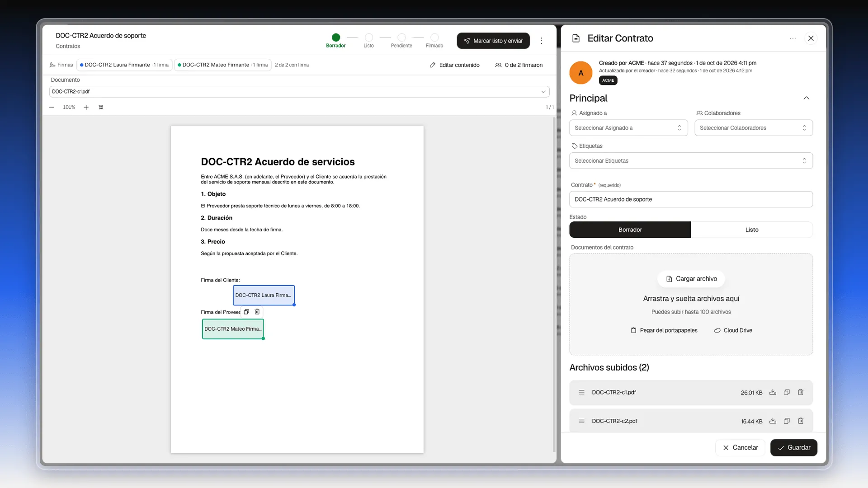Open the Seleccionar Asignado a dropdown
This screenshot has height=488, width=868.
coord(628,128)
